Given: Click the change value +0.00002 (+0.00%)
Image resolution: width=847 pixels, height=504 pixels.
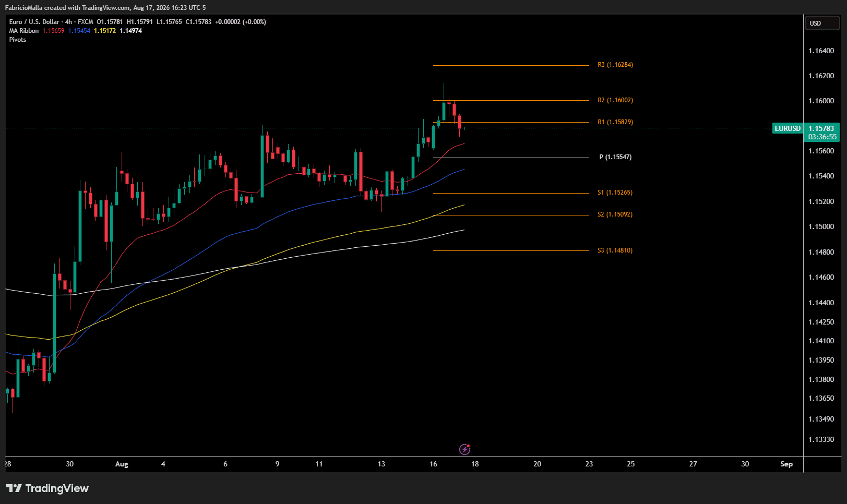Looking at the screenshot, I should (x=241, y=22).
